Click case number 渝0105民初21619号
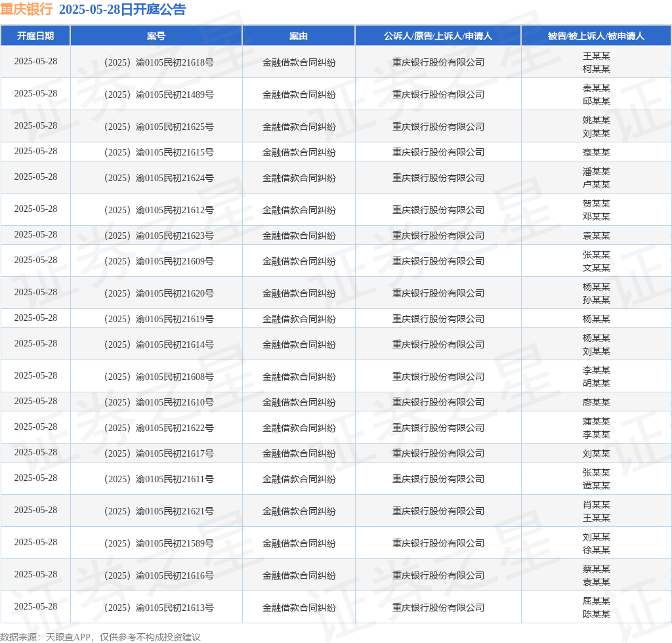This screenshot has height=643, width=672. [159, 319]
